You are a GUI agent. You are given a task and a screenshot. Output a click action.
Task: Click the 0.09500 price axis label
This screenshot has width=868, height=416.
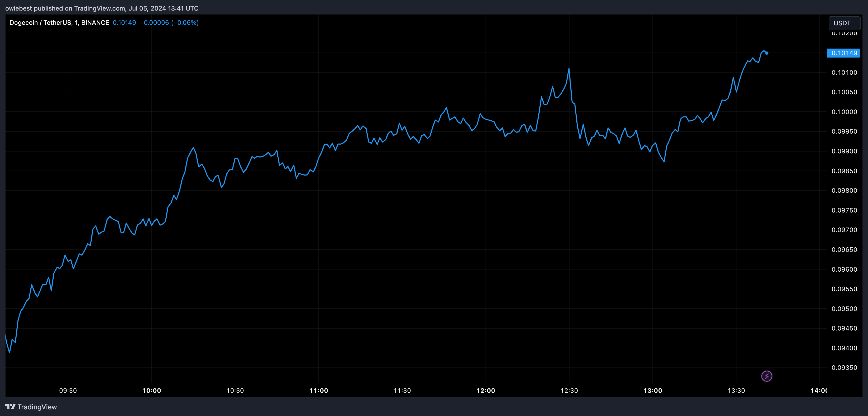[844, 309]
